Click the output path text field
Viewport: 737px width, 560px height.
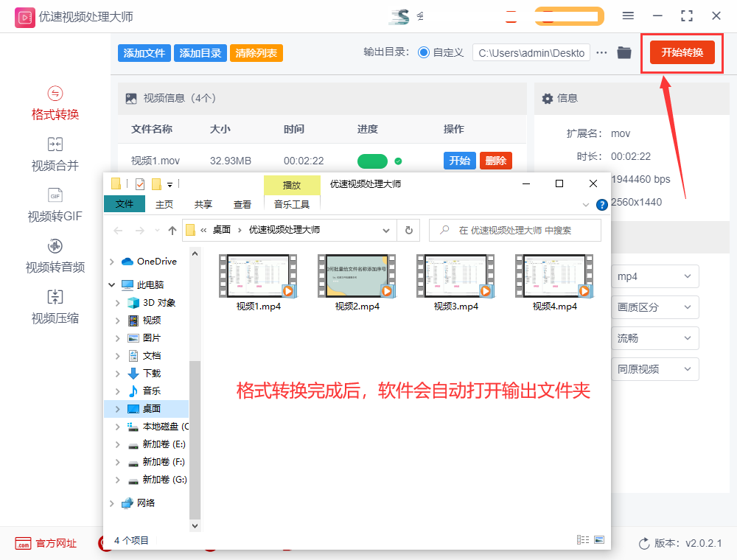pyautogui.click(x=531, y=53)
